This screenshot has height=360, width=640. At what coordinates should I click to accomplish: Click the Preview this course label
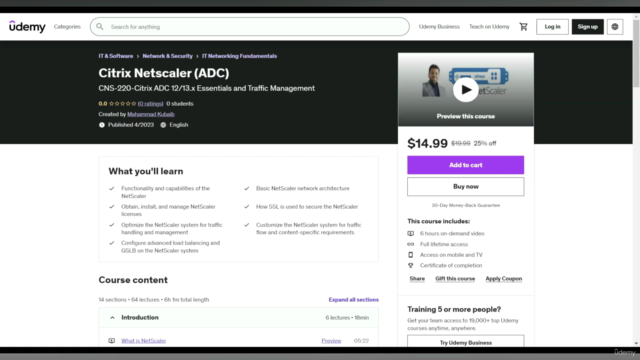[465, 116]
